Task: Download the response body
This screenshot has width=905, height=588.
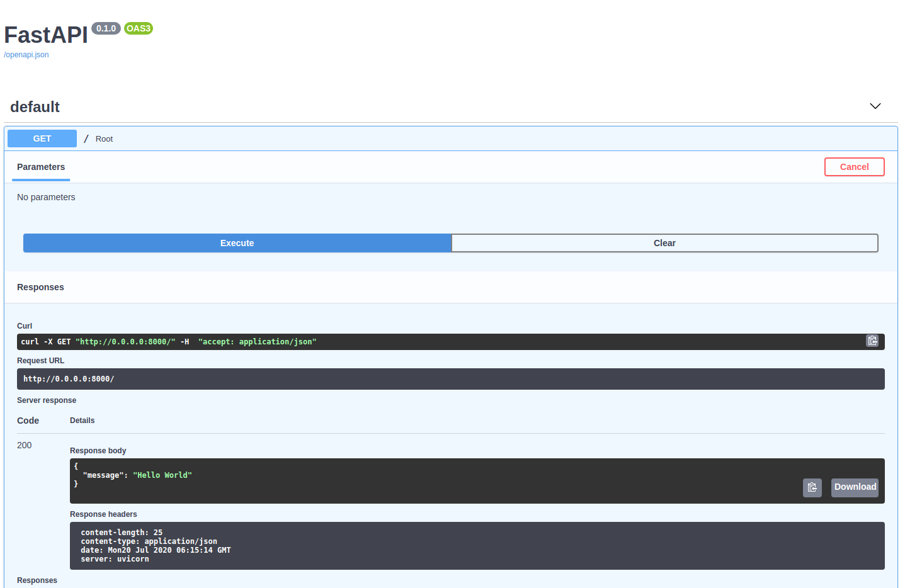Action: tap(855, 487)
